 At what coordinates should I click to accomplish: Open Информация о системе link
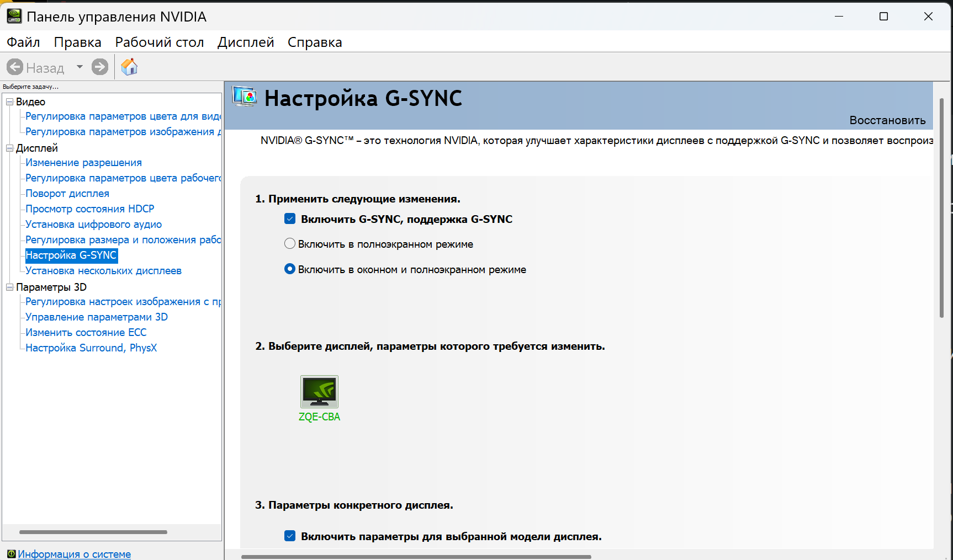[74, 554]
